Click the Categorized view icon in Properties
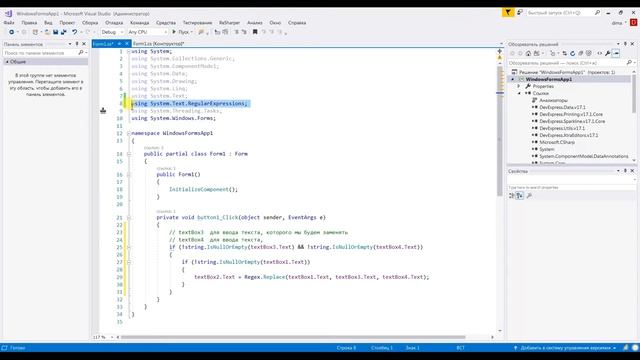The width and height of the screenshot is (640, 360). (511, 196)
